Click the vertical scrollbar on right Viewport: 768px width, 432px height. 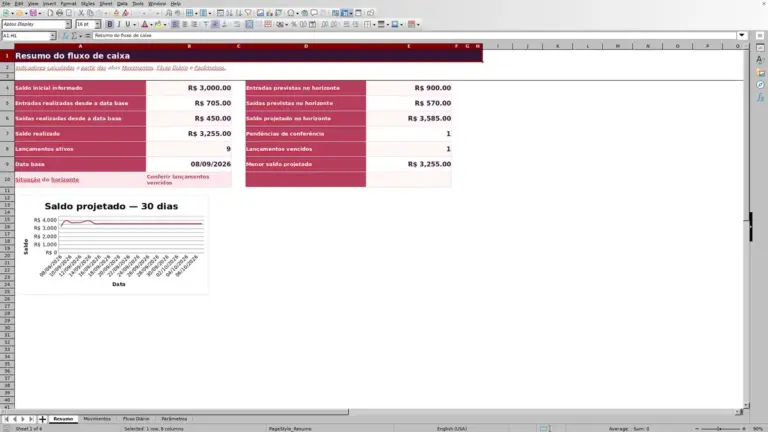tap(746, 225)
